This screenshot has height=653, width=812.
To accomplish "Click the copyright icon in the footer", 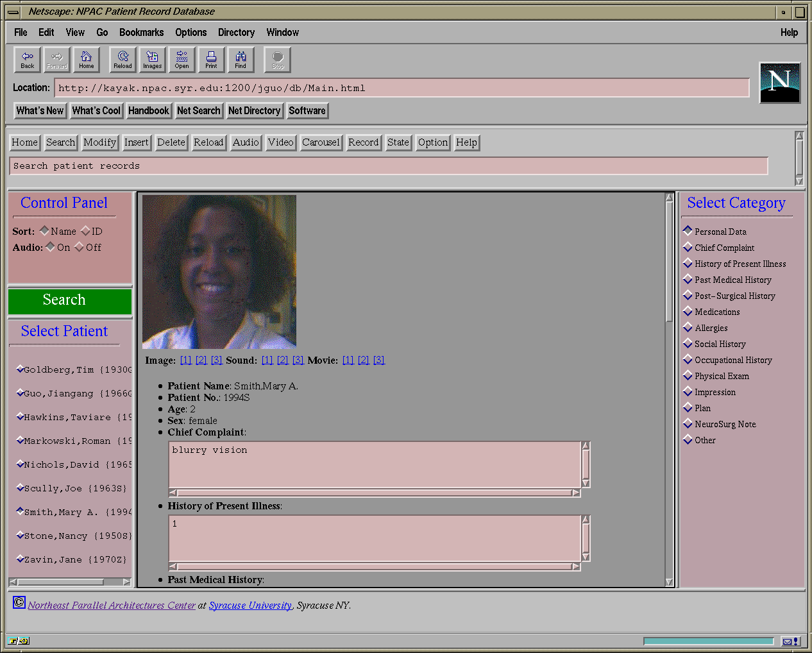I will coord(19,602).
